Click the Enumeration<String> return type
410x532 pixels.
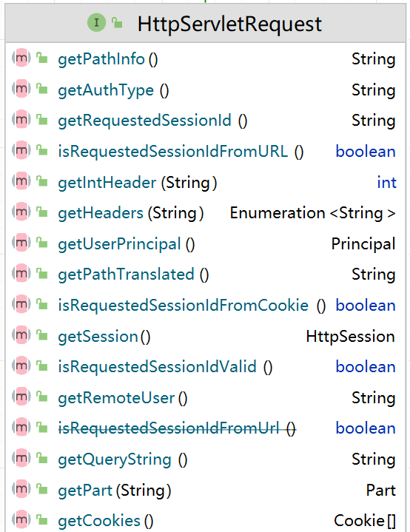(312, 213)
